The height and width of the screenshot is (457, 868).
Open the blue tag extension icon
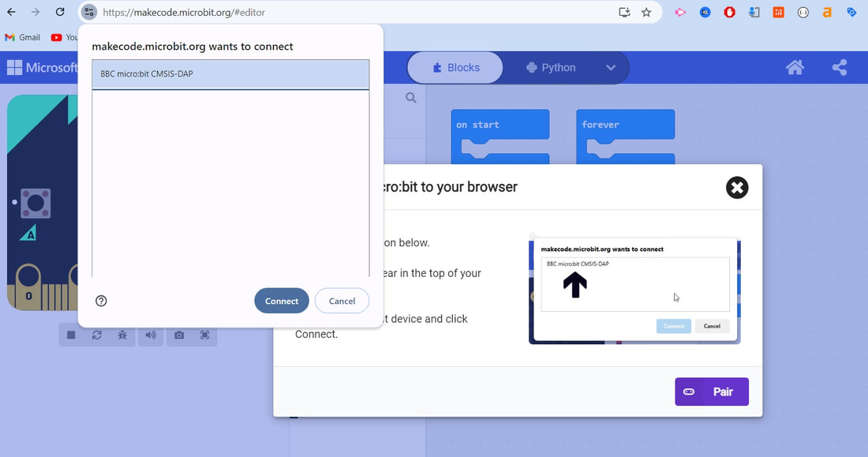click(851, 12)
